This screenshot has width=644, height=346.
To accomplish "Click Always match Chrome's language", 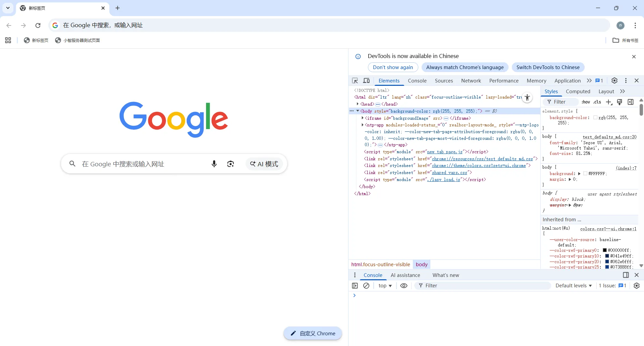I will coord(465,67).
